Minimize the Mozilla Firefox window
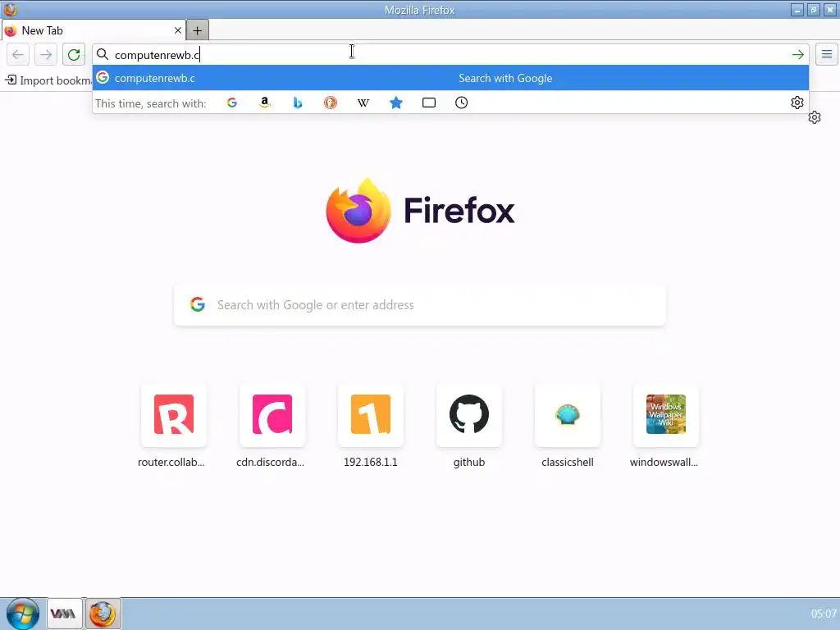This screenshot has width=840, height=630. (797, 10)
